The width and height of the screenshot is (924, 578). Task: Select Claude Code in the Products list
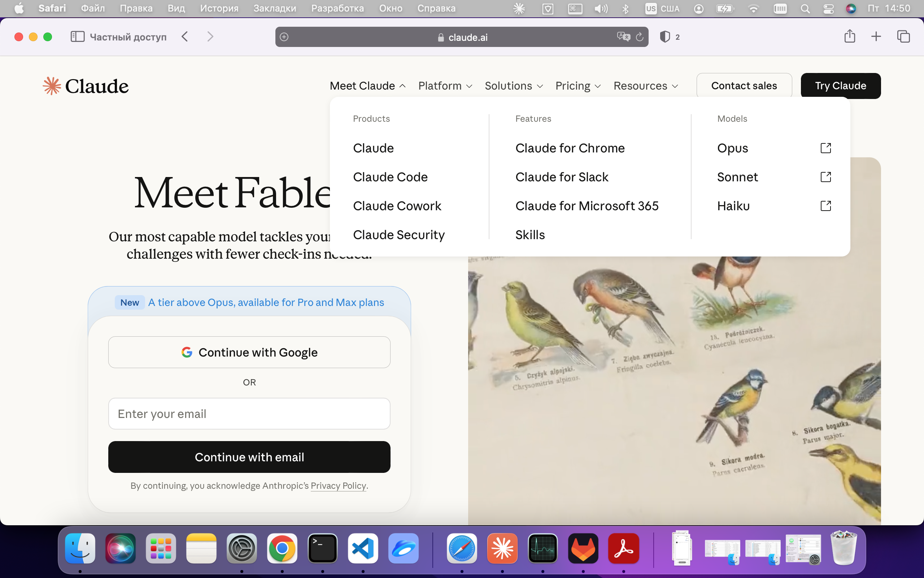coord(390,177)
